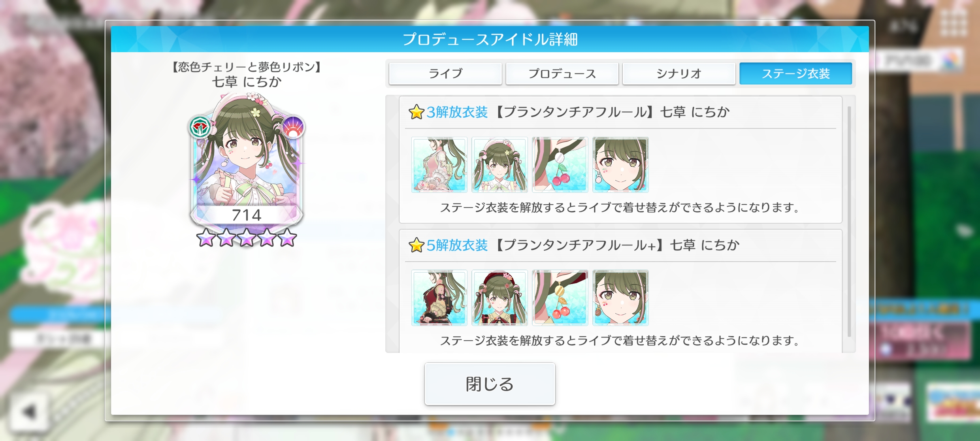
Task: Open the プロデュース tab
Action: [x=562, y=73]
